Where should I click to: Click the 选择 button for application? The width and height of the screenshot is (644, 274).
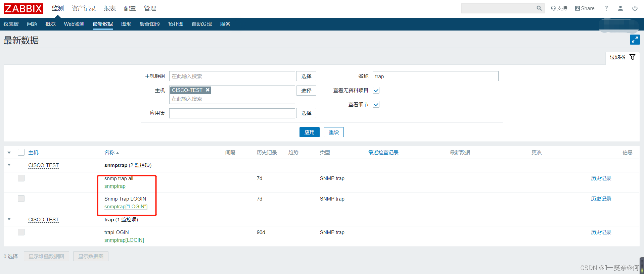pyautogui.click(x=306, y=113)
